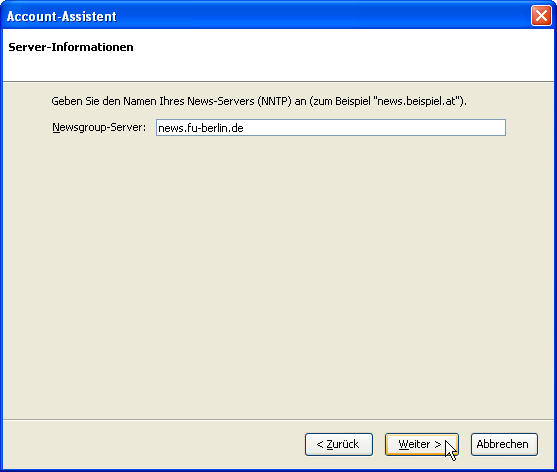This screenshot has height=472, width=557.
Task: Click the empty area of server field
Action: 373,128
